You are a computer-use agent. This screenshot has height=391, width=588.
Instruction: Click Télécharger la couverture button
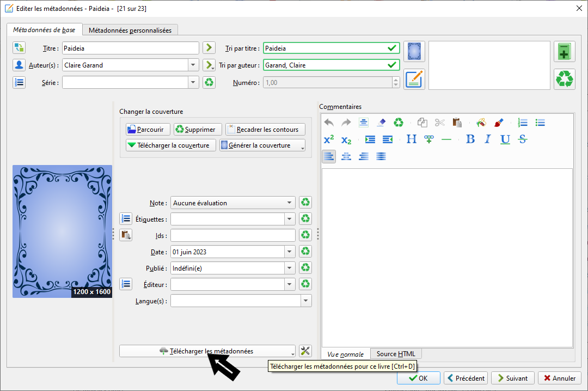click(170, 145)
